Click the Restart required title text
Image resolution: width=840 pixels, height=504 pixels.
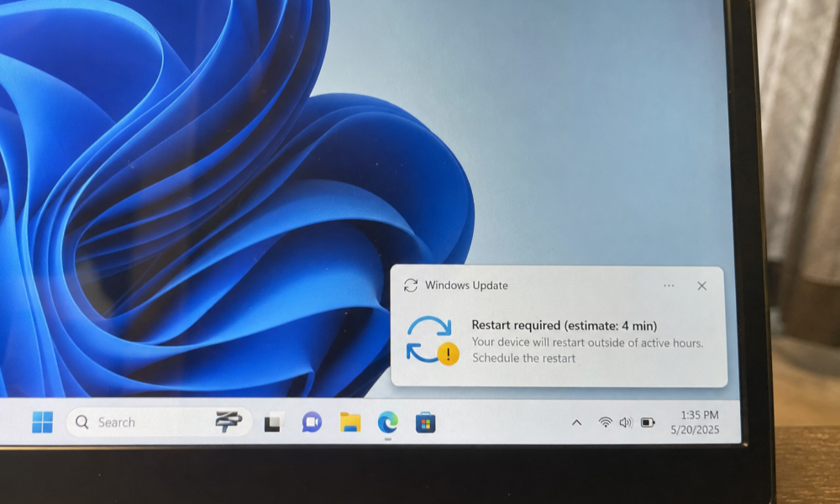click(x=564, y=325)
